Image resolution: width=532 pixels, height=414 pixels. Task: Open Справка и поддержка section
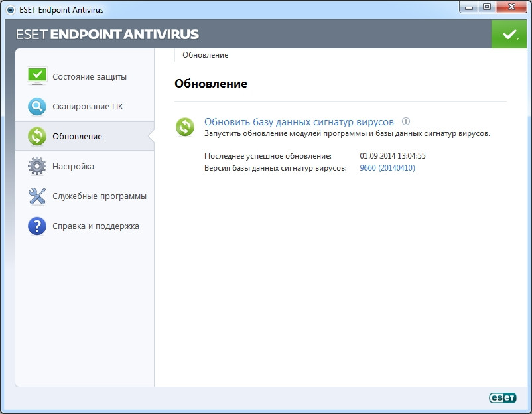tap(84, 226)
